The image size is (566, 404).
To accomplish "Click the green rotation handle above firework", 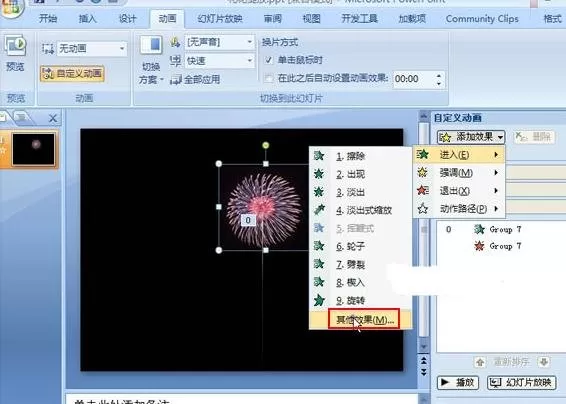I will coord(266,145).
